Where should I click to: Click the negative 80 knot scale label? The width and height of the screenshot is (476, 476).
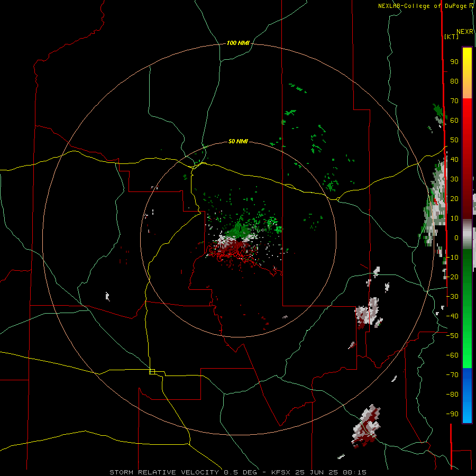click(452, 395)
